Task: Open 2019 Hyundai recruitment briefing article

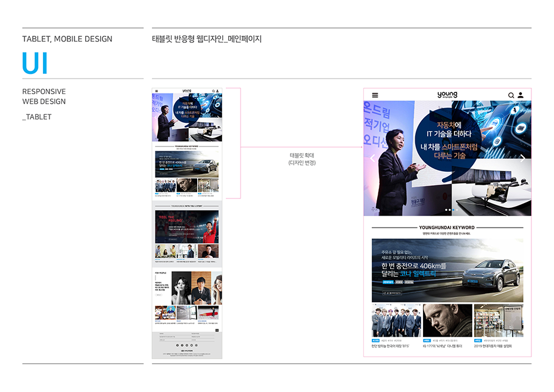Action: click(498, 321)
